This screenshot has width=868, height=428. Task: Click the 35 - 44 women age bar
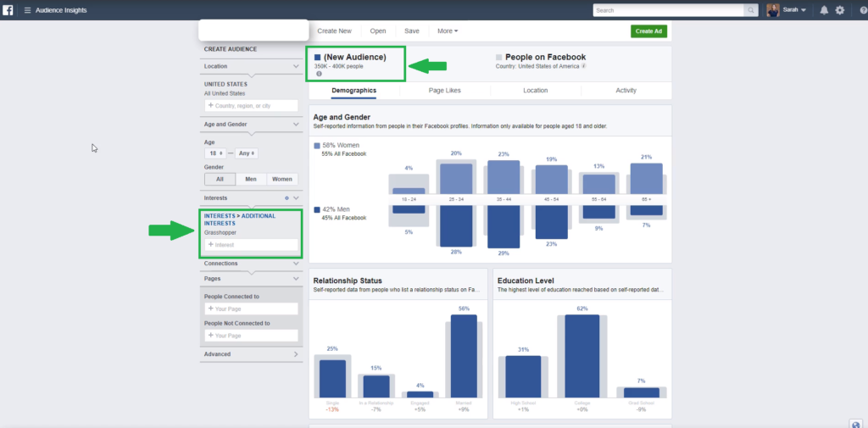click(504, 177)
